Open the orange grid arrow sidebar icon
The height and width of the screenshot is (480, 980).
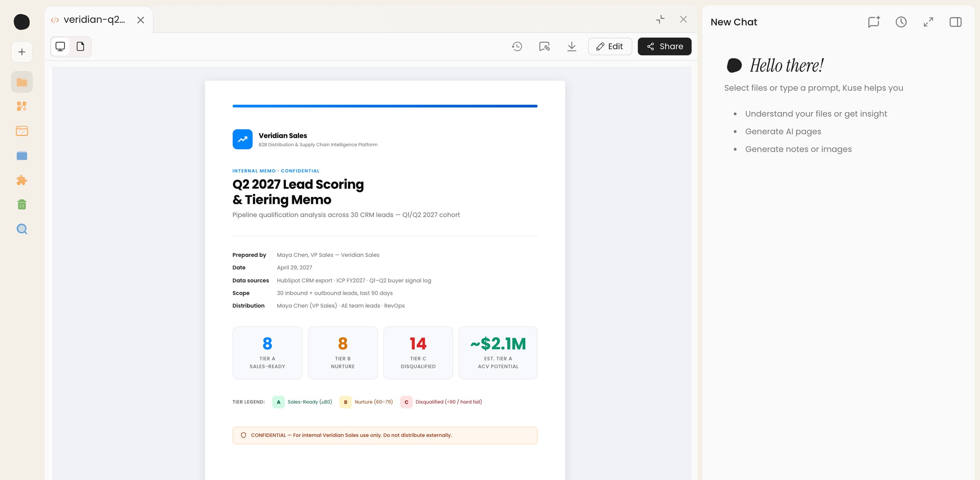tap(22, 107)
